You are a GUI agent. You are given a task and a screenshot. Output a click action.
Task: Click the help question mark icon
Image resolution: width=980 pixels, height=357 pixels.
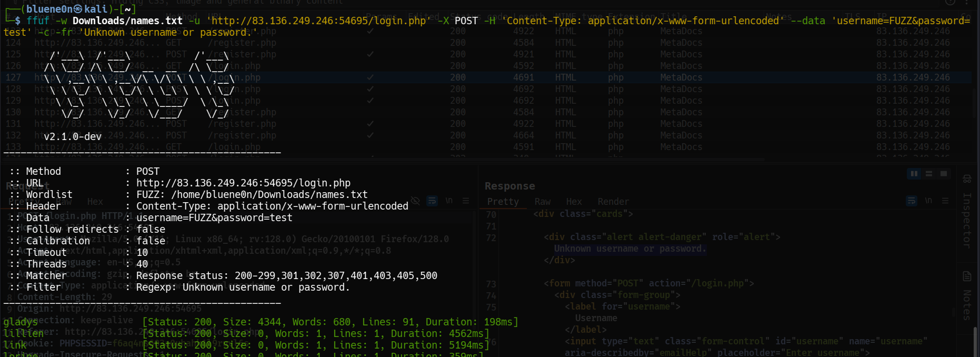click(950, 2)
